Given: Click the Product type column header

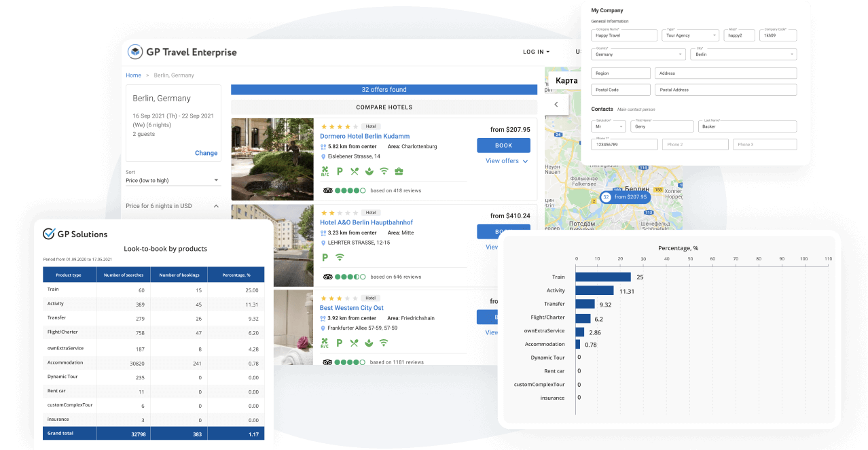Looking at the screenshot, I should [69, 275].
